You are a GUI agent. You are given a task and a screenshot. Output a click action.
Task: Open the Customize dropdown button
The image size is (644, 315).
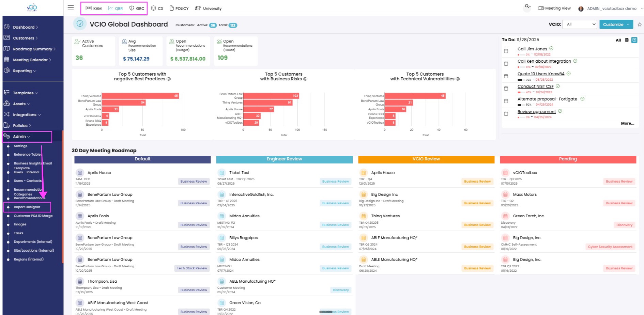tap(616, 25)
